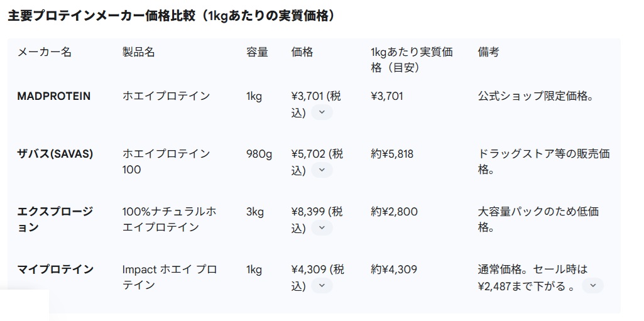Click the 約¥5,818 per-kg price cell
This screenshot has height=321, width=644.
(392, 154)
